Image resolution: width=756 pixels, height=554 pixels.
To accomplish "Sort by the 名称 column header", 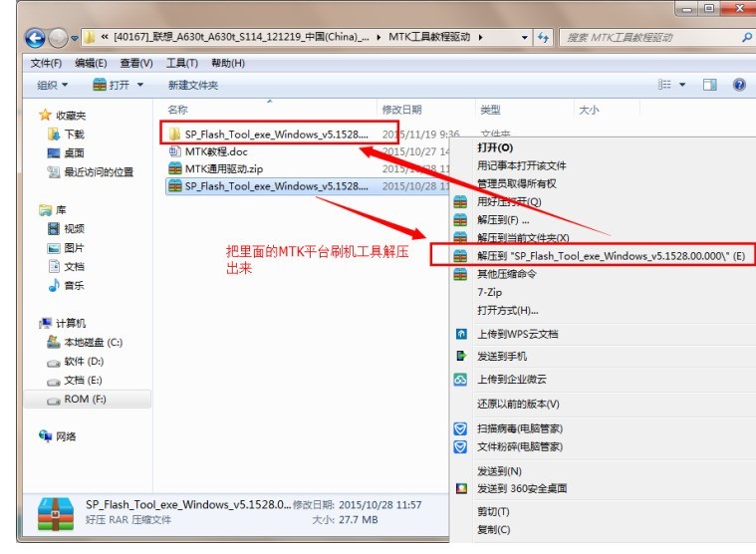I will 177,110.
